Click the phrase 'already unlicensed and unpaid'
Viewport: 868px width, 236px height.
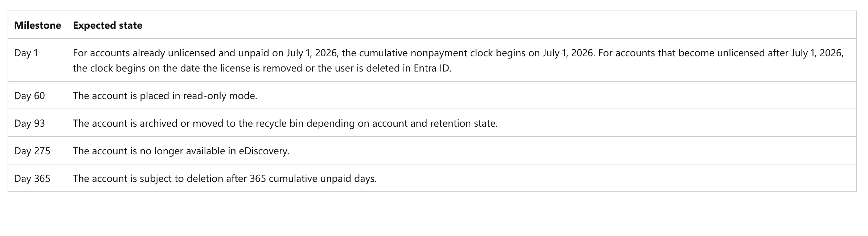point(201,53)
